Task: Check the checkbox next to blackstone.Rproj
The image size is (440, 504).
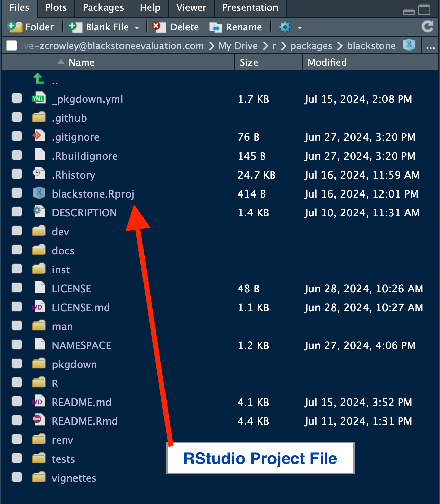Action: coord(16,193)
